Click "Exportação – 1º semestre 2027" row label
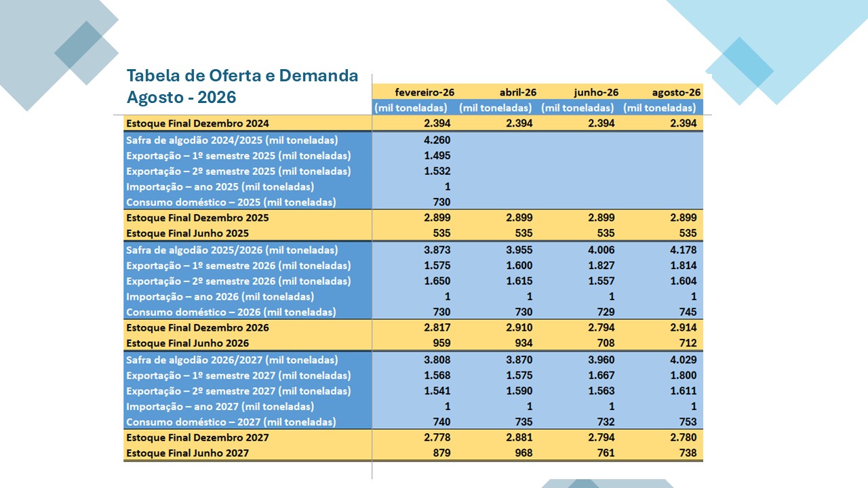Image resolution: width=868 pixels, height=488 pixels. pyautogui.click(x=239, y=375)
